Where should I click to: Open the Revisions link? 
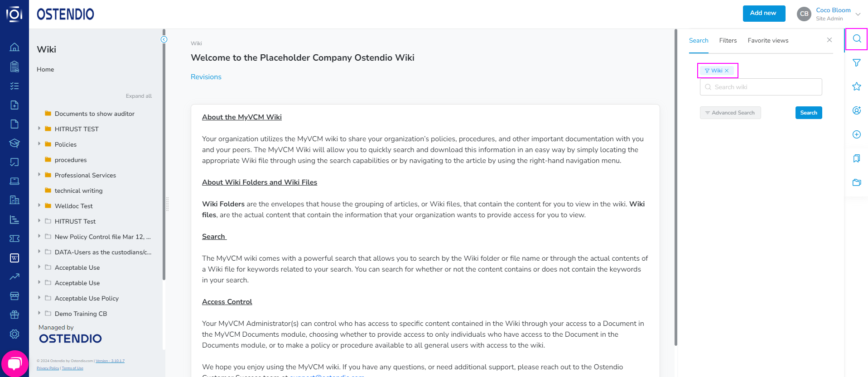point(206,77)
